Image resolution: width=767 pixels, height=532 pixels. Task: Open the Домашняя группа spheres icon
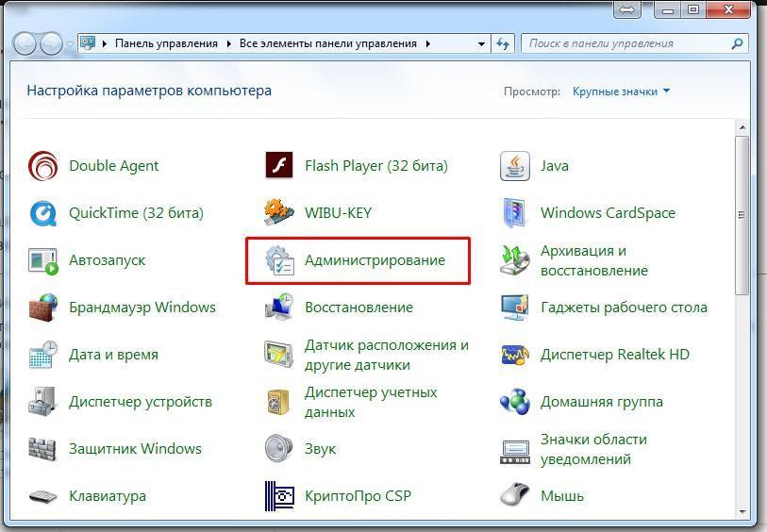(x=514, y=402)
